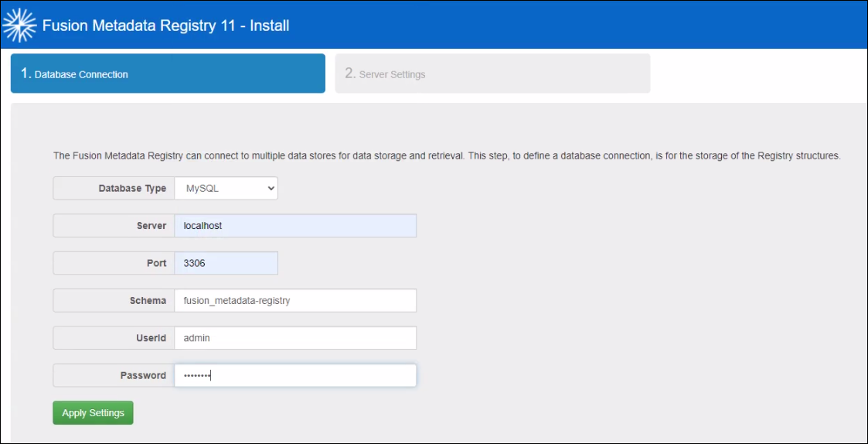
Task: Focus the masked Password input field
Action: click(295, 375)
